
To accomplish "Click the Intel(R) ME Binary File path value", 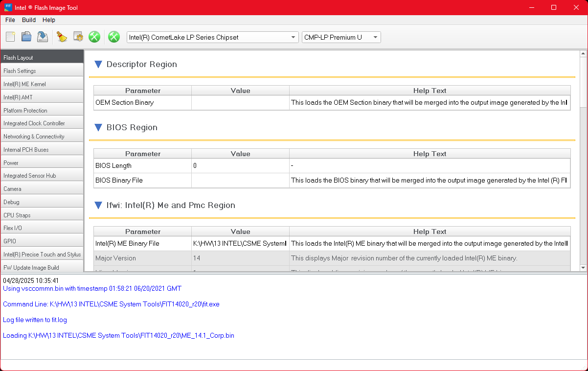I will (x=240, y=243).
